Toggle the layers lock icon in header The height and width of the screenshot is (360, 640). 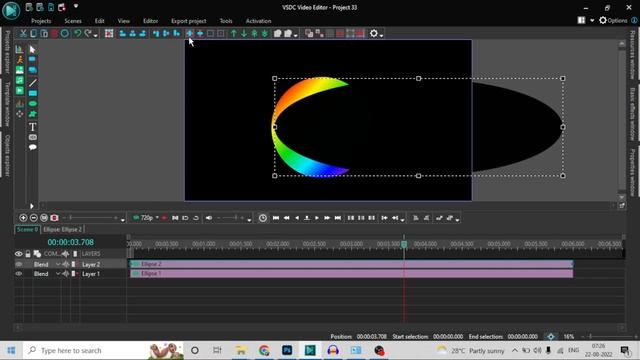28,254
